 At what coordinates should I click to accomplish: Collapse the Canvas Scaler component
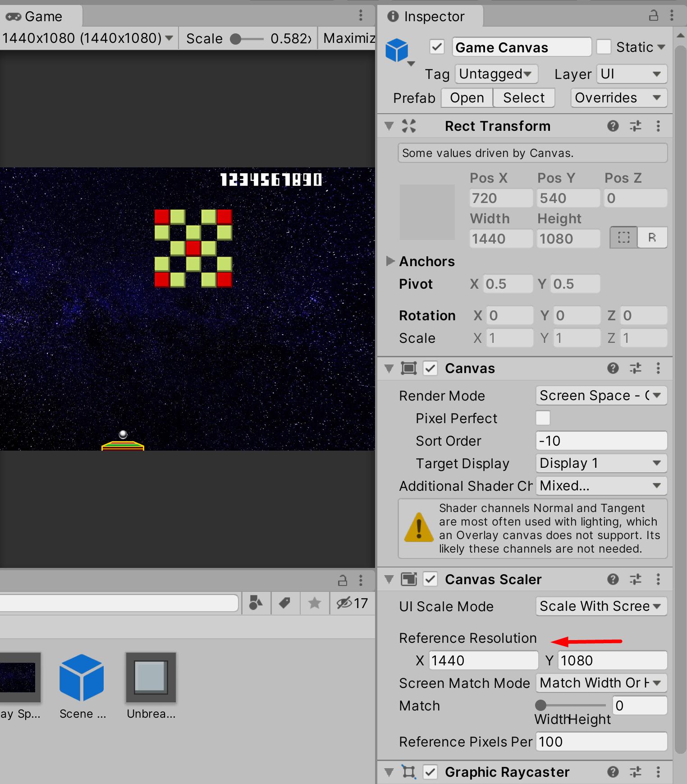(389, 579)
